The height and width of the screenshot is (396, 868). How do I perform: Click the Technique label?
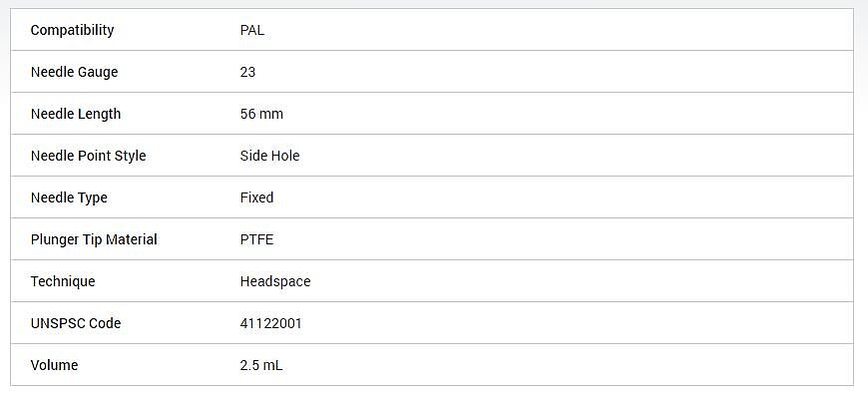click(x=63, y=281)
